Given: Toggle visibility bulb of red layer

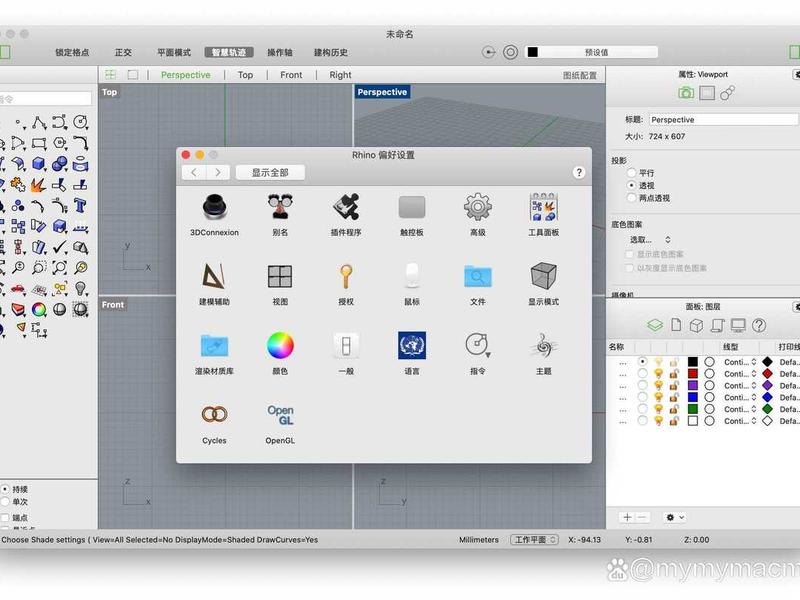Looking at the screenshot, I should coord(659,373).
